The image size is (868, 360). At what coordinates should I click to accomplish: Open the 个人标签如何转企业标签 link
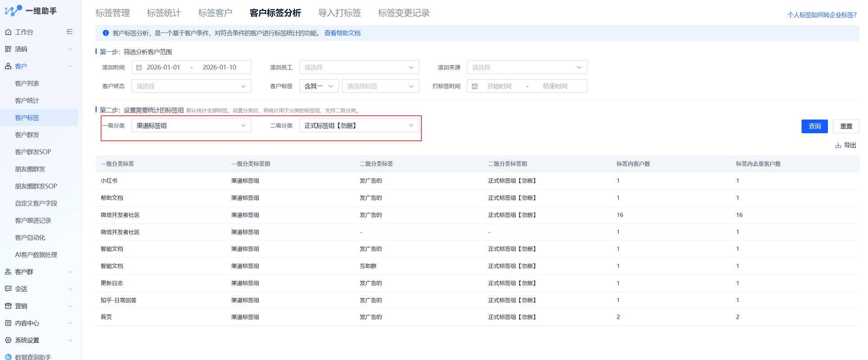coord(822,15)
